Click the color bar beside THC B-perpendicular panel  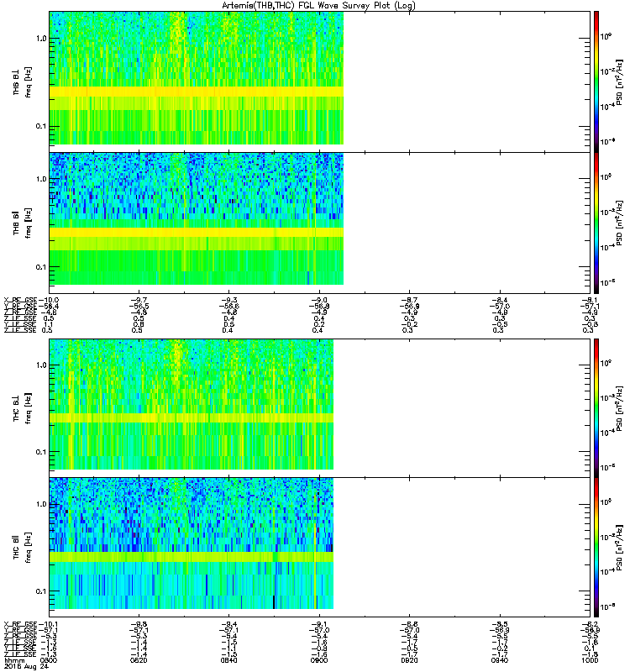click(x=596, y=408)
